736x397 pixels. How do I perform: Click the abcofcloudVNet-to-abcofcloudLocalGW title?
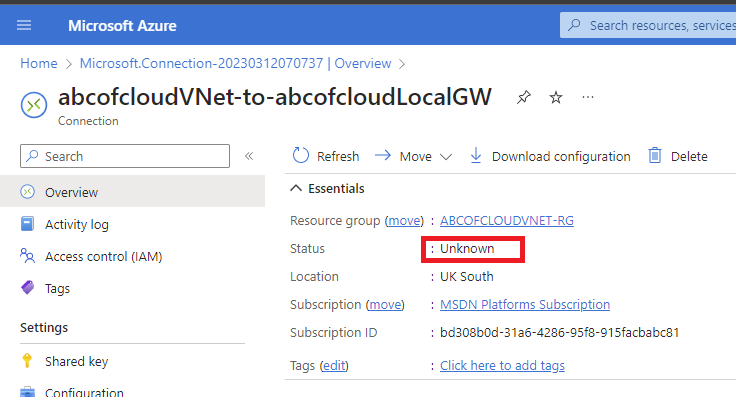(x=275, y=97)
